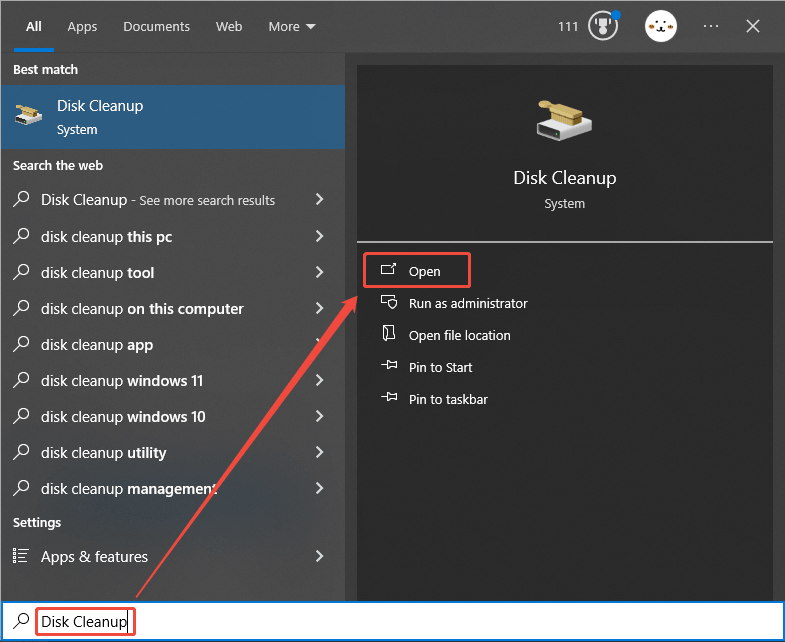
Task: Switch to the All tab
Action: [34, 27]
